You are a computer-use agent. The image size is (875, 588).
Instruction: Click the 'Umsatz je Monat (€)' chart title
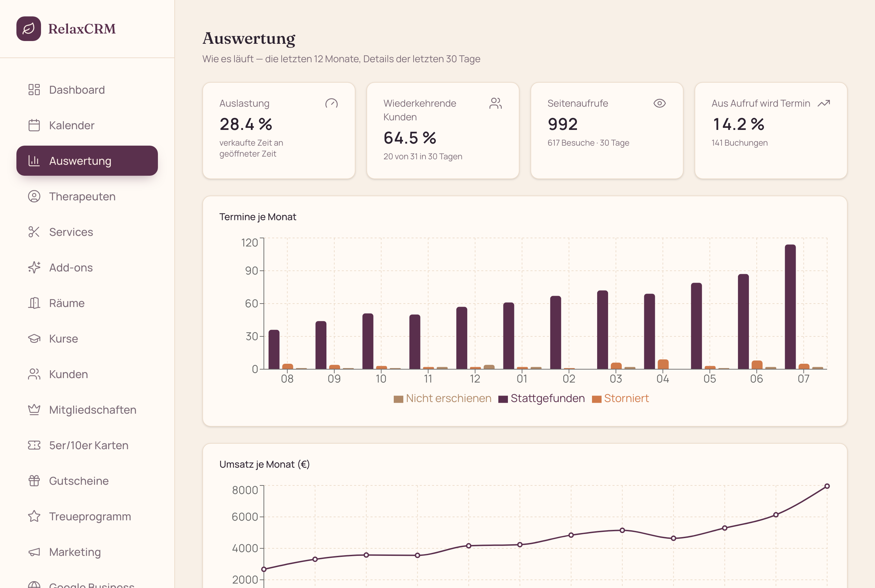[265, 464]
